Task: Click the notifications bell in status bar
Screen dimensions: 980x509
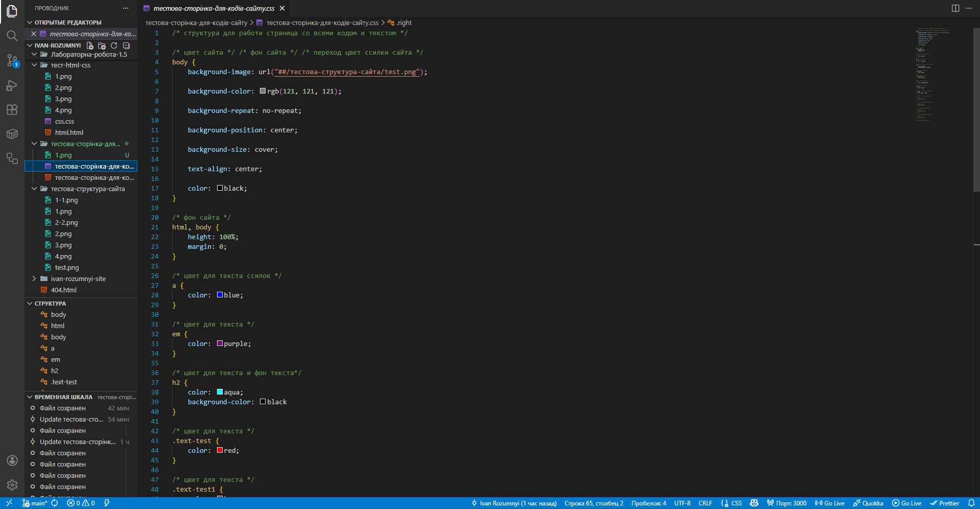Action: point(971,503)
